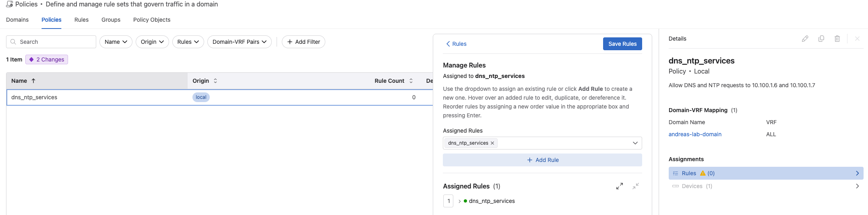Click the trash delete icon in Details
This screenshot has width=868, height=215.
(x=837, y=39)
